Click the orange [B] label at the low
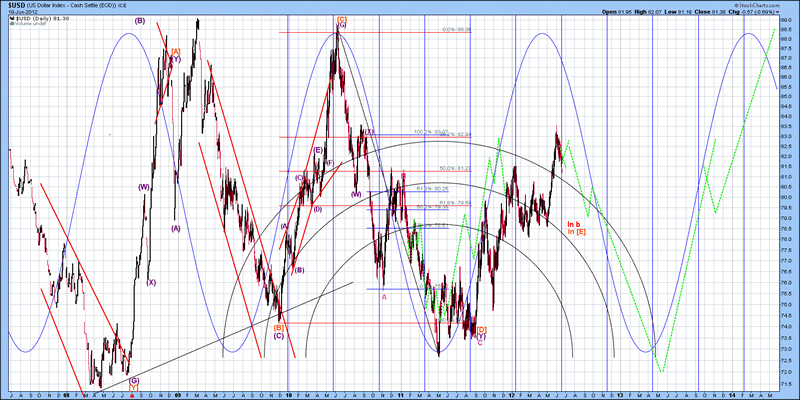 (279, 327)
